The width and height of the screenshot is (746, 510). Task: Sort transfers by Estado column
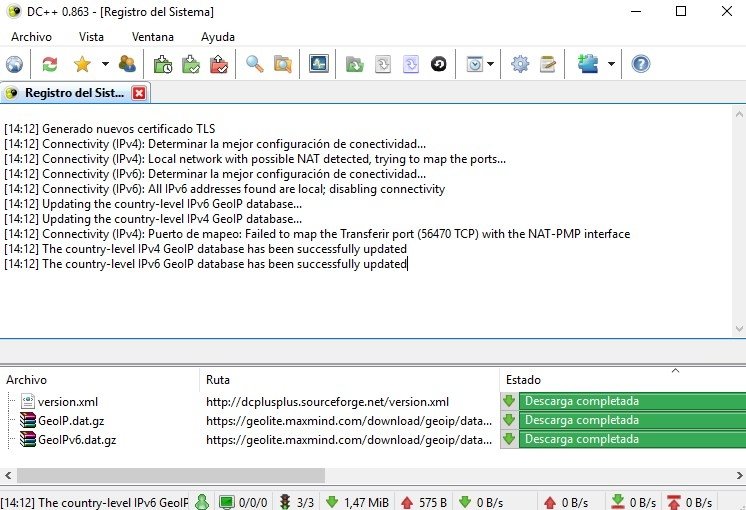623,380
